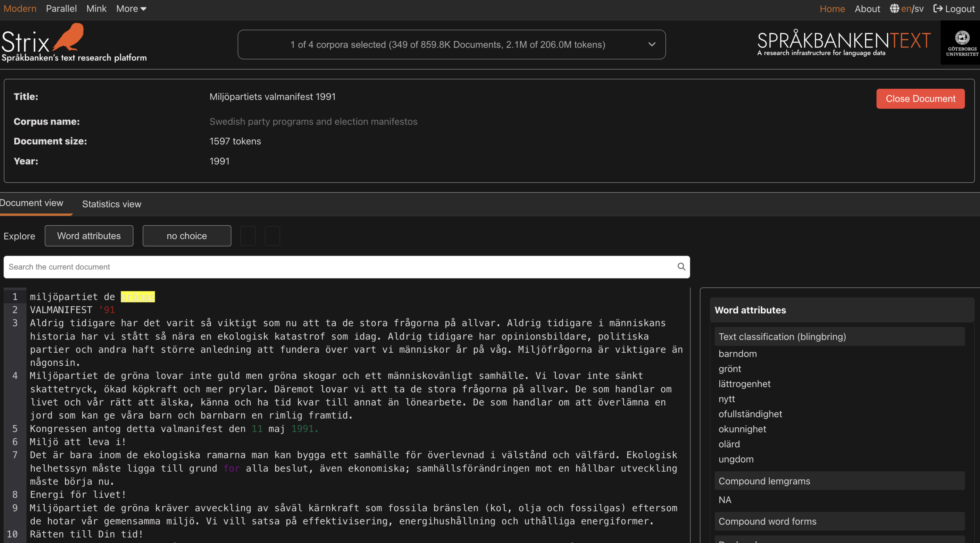The image size is (980, 543).
Task: Select 'grönt' classification value
Action: tap(730, 369)
